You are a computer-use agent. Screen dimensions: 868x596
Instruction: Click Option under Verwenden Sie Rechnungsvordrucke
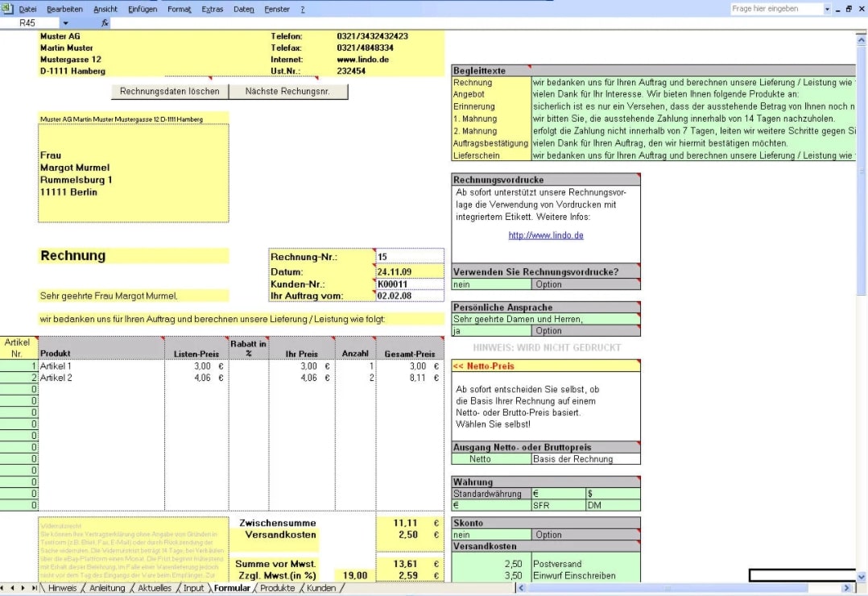(x=585, y=284)
